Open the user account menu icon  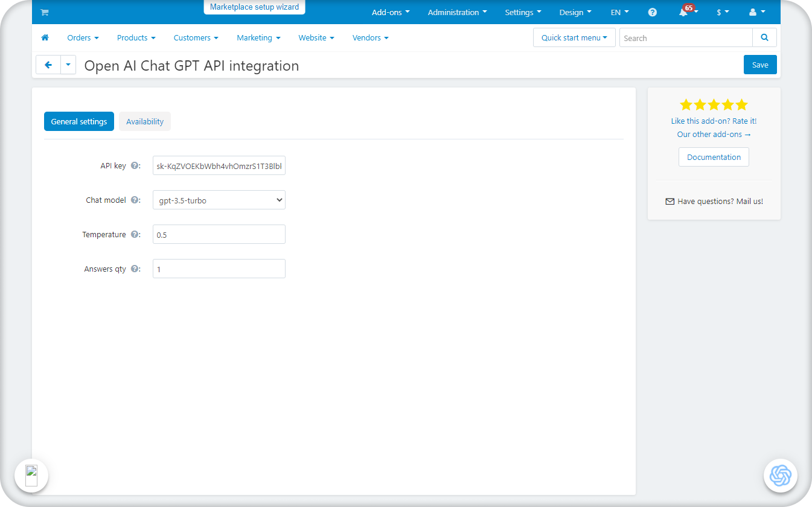click(756, 12)
